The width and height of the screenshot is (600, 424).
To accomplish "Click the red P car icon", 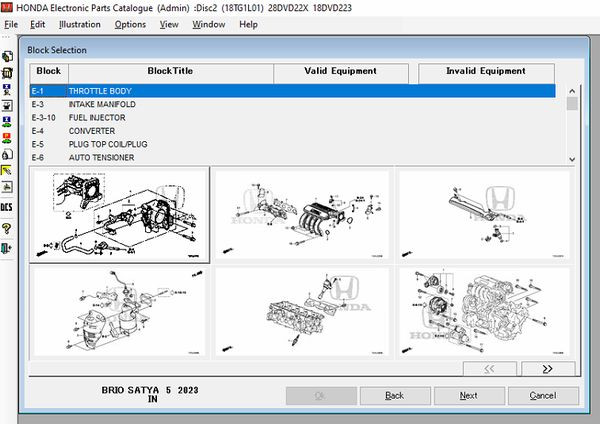I will (x=7, y=139).
